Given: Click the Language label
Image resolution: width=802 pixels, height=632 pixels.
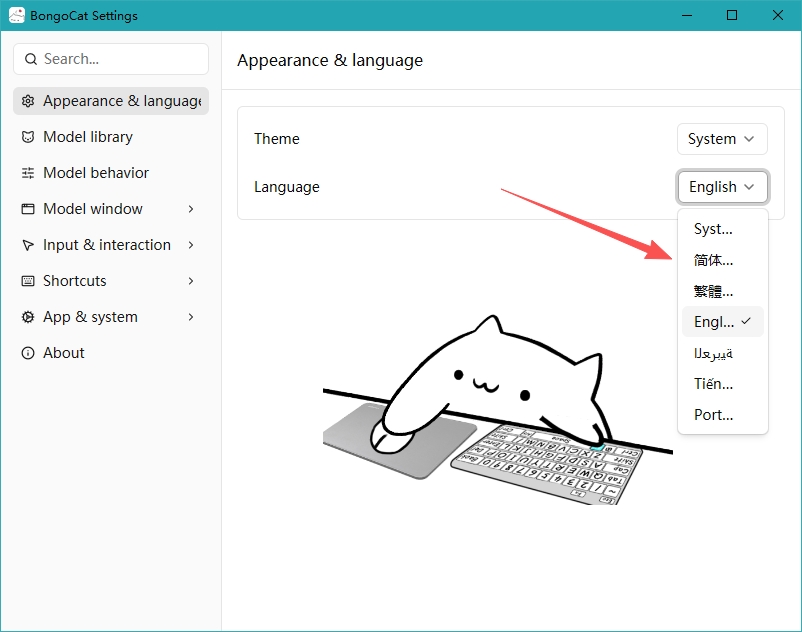Looking at the screenshot, I should (x=287, y=187).
